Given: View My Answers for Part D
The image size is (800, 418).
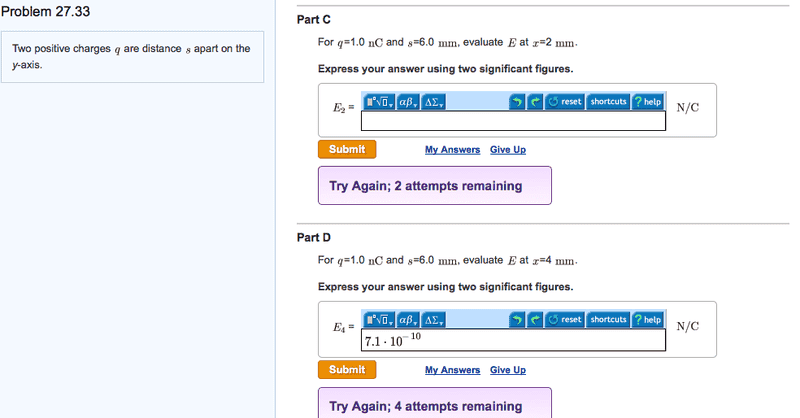Looking at the screenshot, I should (x=453, y=370).
